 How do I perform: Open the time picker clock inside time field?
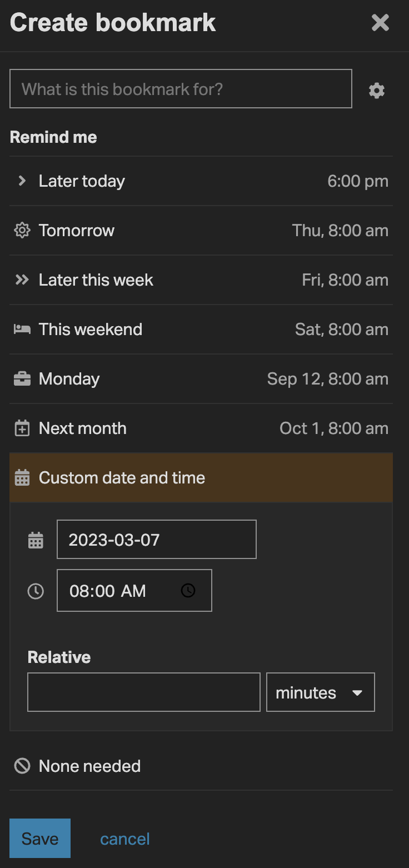click(188, 590)
